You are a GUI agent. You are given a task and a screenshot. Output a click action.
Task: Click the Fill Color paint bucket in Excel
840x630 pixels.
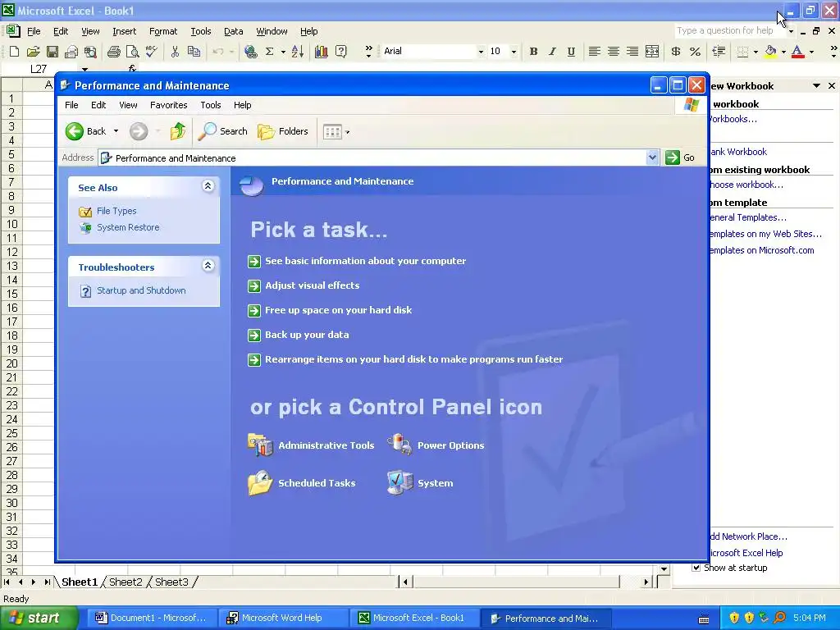(x=770, y=52)
